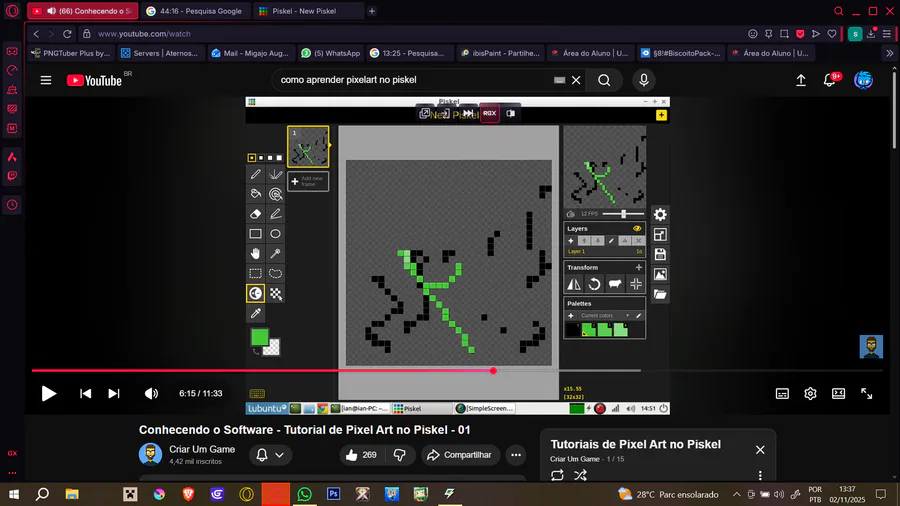Image resolution: width=900 pixels, height=506 pixels.
Task: Open the YouTube account avatar menu
Action: point(863,80)
